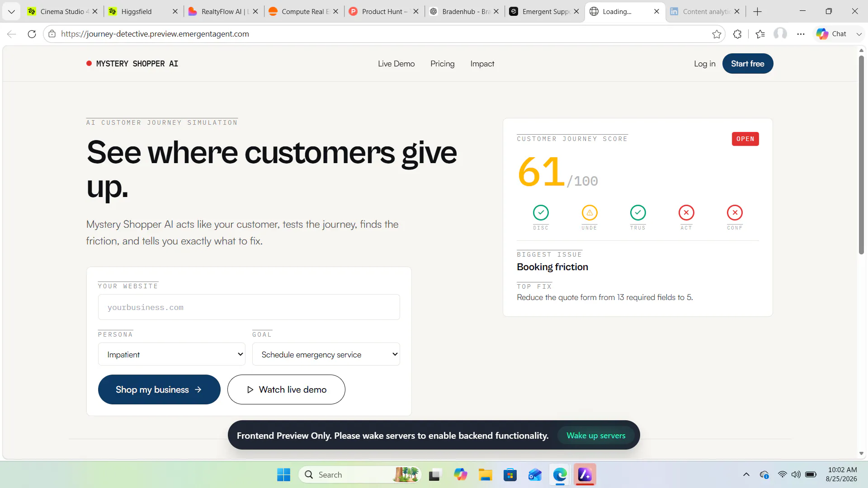Switch to the RealtyFlow AI tab
Screen dimensions: 868x488
pyautogui.click(x=224, y=11)
